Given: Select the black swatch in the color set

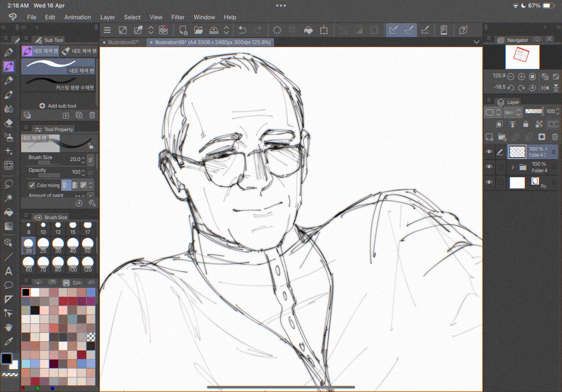Looking at the screenshot, I should (26, 292).
